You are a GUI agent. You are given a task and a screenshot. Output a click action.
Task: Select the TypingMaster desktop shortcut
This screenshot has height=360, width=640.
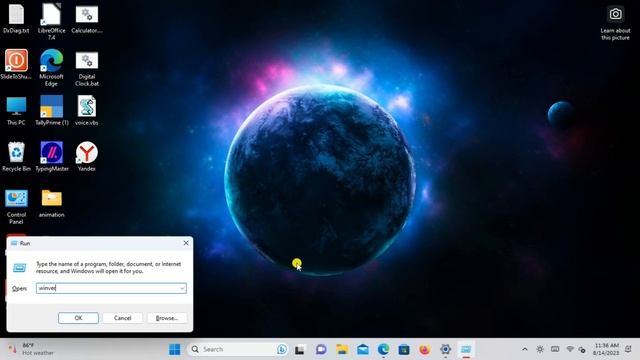pyautogui.click(x=51, y=156)
